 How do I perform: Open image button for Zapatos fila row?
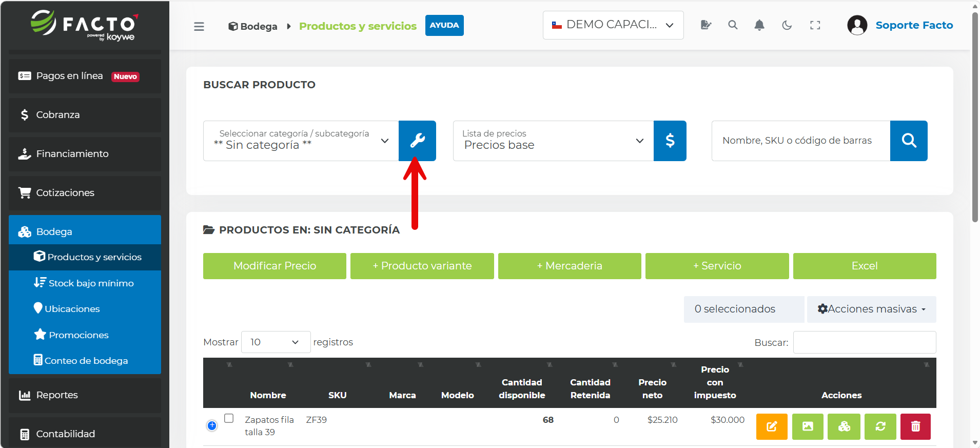point(808,426)
